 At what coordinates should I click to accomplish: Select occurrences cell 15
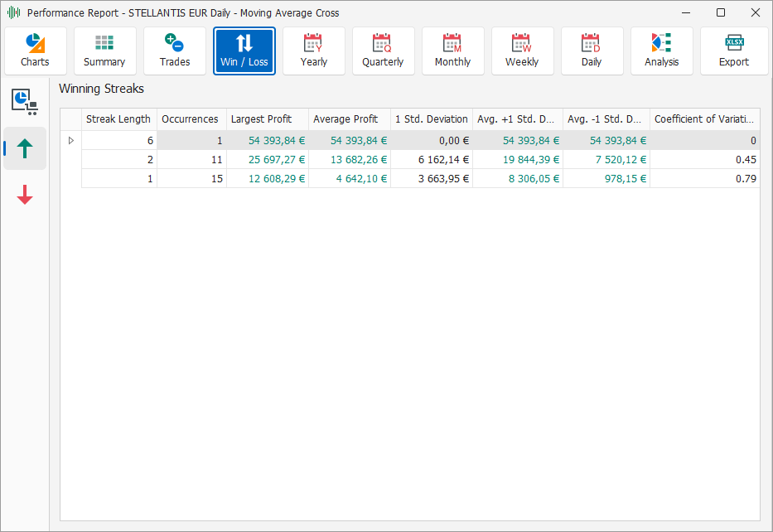(x=191, y=178)
